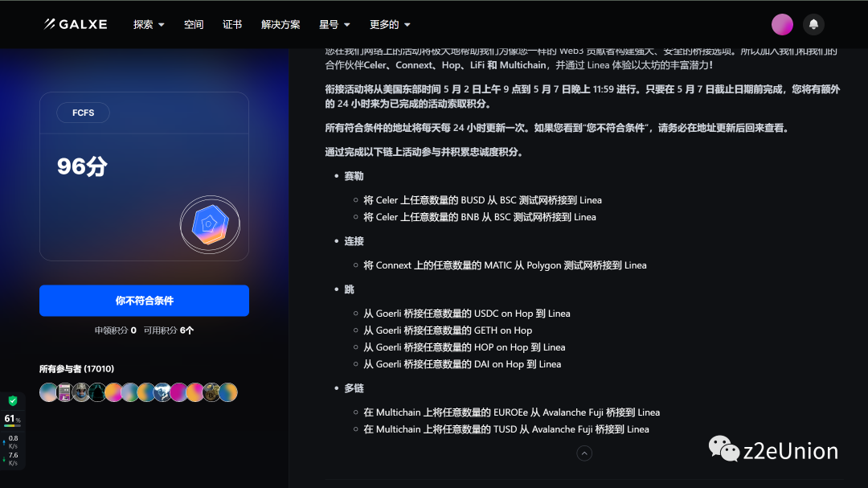868x488 pixels.
Task: Open the 解决方案 menu item
Action: coord(280,24)
